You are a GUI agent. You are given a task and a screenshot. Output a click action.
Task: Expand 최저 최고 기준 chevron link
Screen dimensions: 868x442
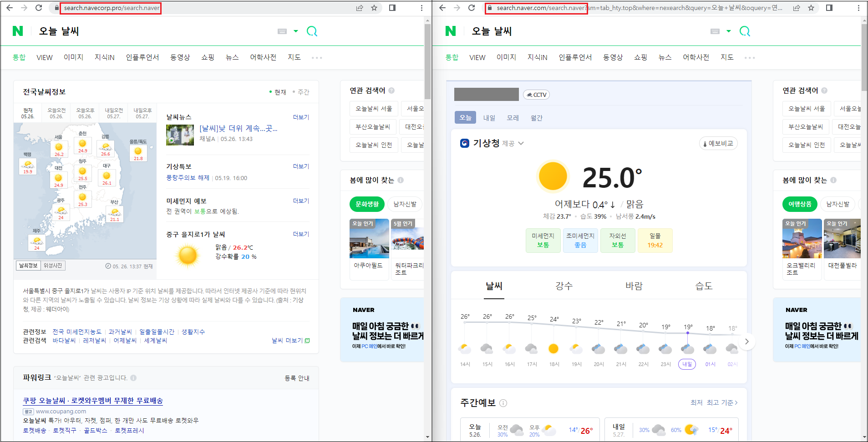coord(714,402)
